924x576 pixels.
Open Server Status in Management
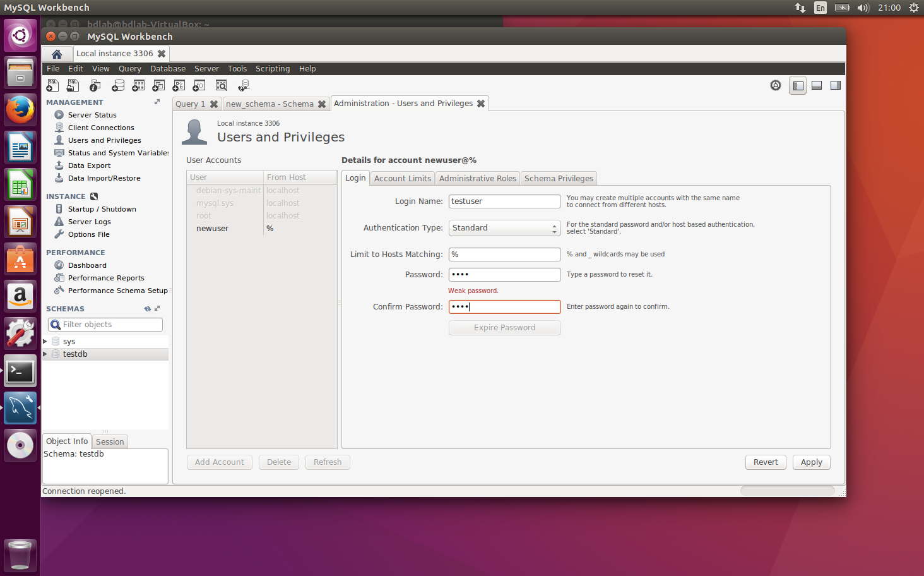pos(92,115)
